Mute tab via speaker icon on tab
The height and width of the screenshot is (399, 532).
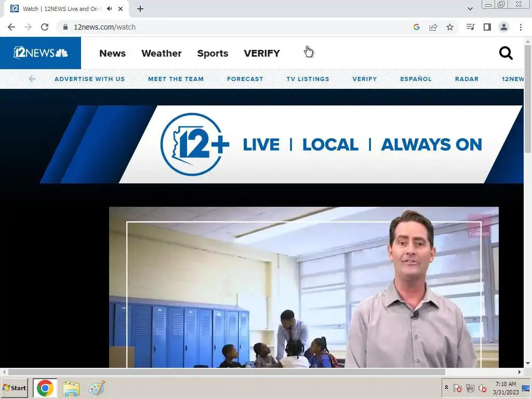[x=109, y=9]
